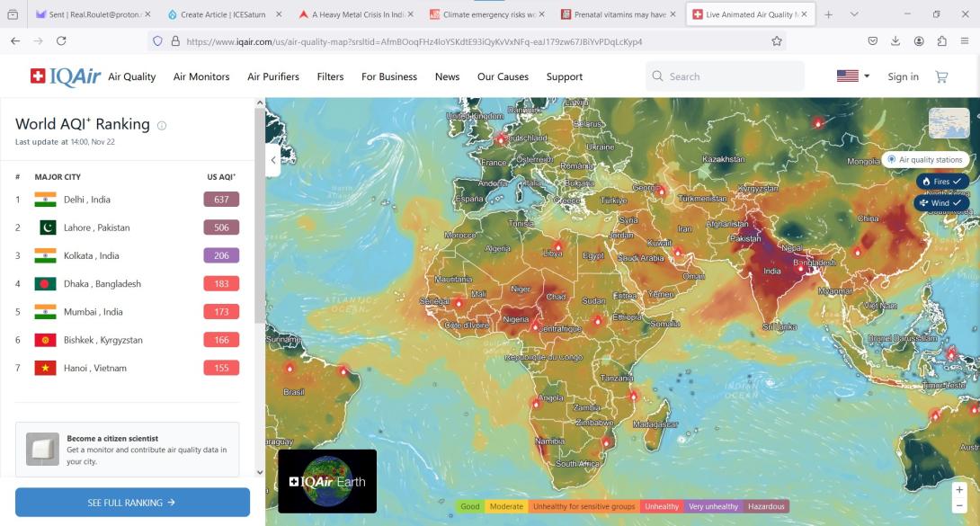Viewport: 980px width, 526px height.
Task: Reload the current page
Action: click(61, 41)
